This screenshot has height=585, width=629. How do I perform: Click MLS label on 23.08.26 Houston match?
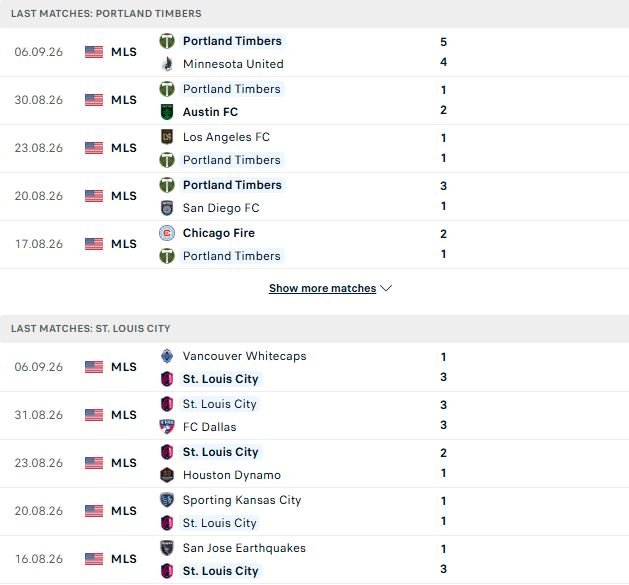(x=124, y=463)
